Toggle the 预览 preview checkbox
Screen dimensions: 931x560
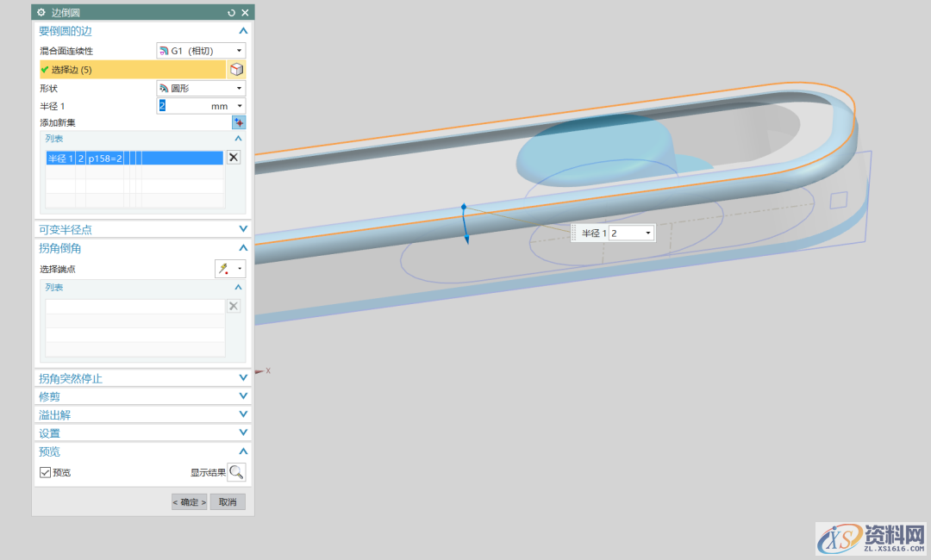point(46,472)
